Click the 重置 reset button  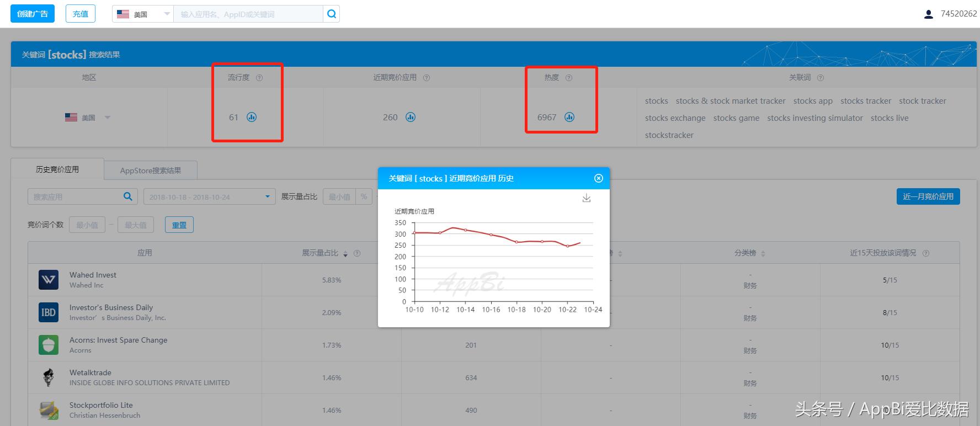(179, 225)
